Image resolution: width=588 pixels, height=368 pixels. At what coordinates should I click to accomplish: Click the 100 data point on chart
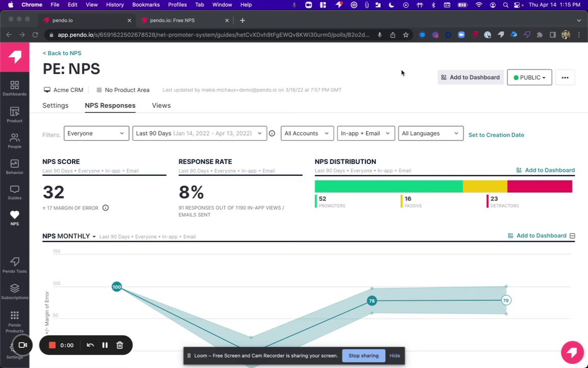[116, 287]
